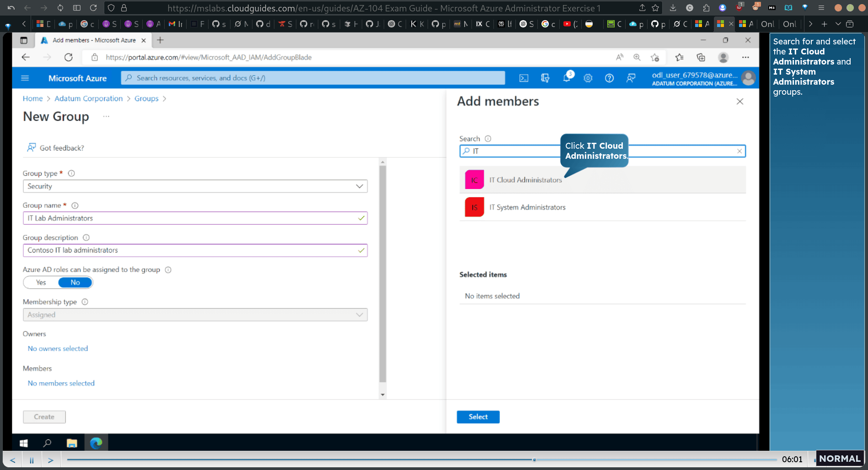The width and height of the screenshot is (868, 470).
Task: Click info icon next to Search label
Action: point(488,139)
